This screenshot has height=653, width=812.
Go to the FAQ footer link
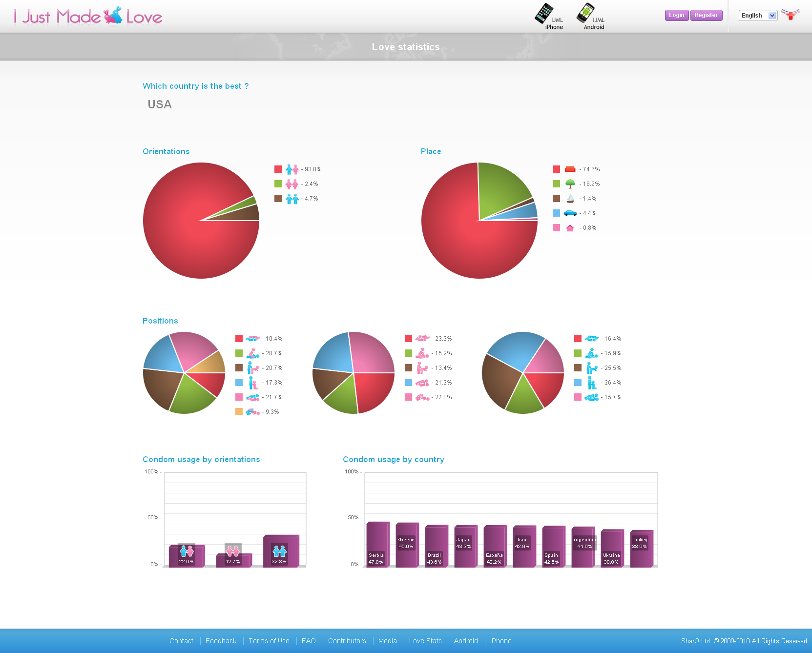coord(309,641)
